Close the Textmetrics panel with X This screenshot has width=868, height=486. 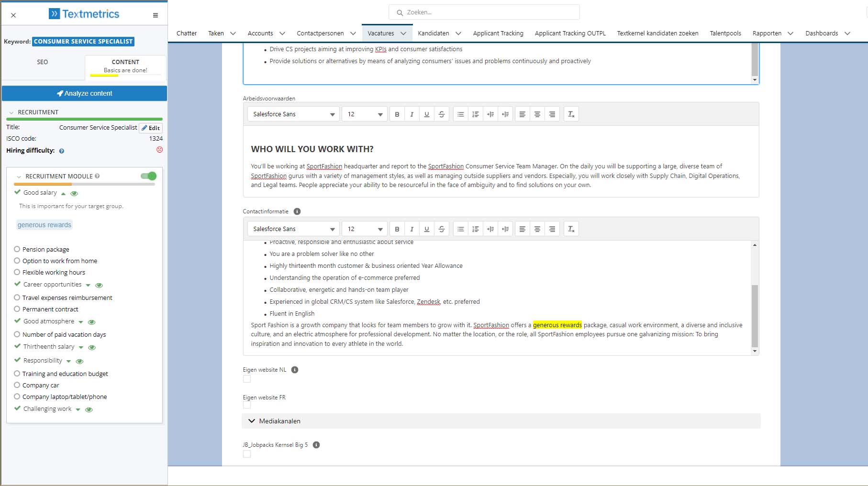[13, 15]
